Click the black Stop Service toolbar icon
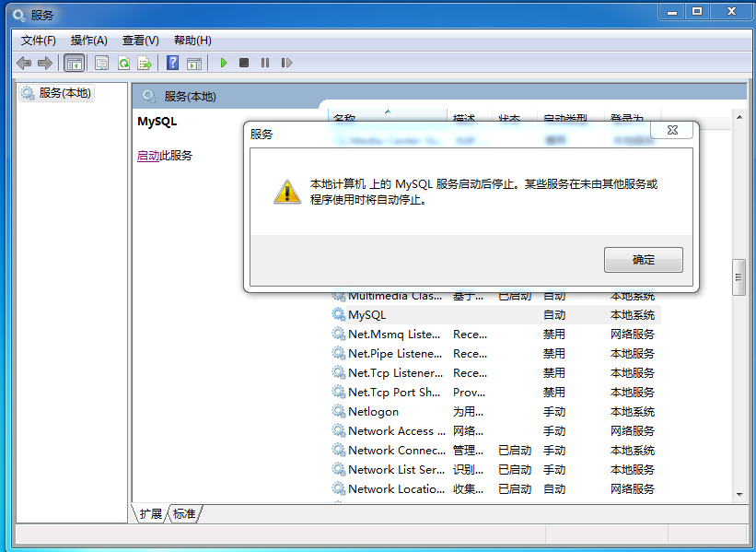This screenshot has height=552, width=756. coord(243,63)
